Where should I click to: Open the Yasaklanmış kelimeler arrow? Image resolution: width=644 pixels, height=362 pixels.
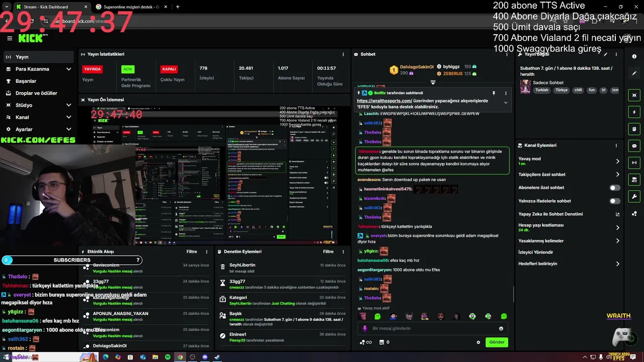pyautogui.click(x=618, y=241)
